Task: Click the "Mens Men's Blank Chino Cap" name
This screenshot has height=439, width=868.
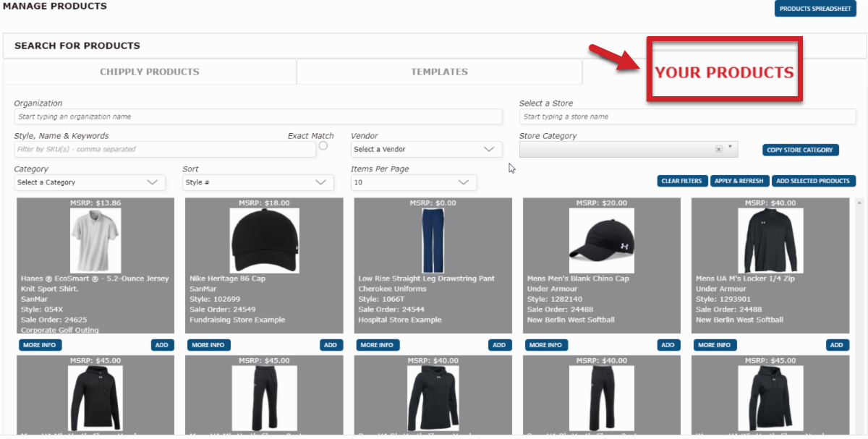Action: point(579,278)
